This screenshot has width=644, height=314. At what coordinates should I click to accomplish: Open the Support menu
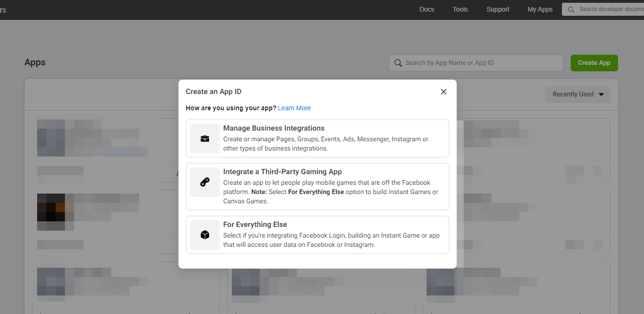pos(498,9)
